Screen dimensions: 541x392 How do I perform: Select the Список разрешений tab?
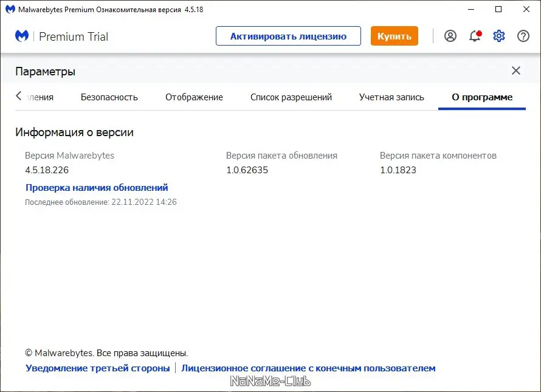(x=291, y=97)
